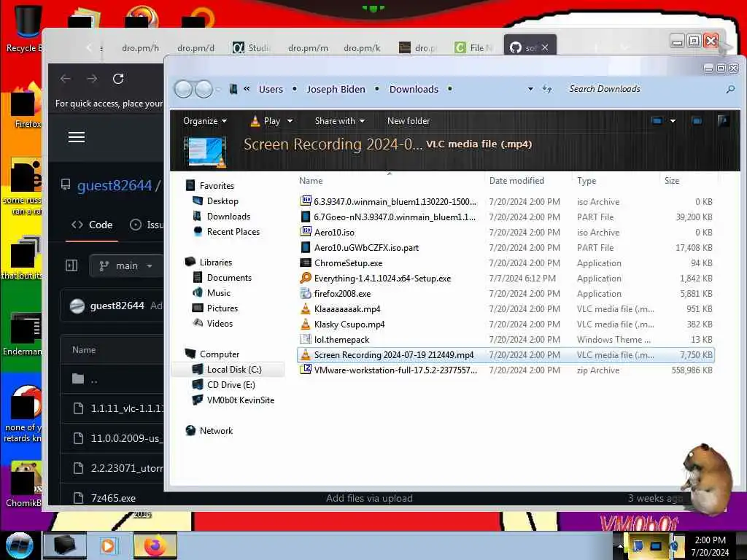This screenshot has width=747, height=560.
Task: Select VMware-workstation-full zip archive
Action: (x=395, y=370)
